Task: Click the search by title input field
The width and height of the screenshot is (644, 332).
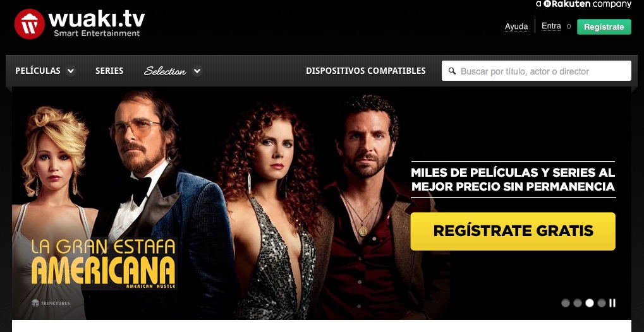Action: pyautogui.click(x=537, y=71)
